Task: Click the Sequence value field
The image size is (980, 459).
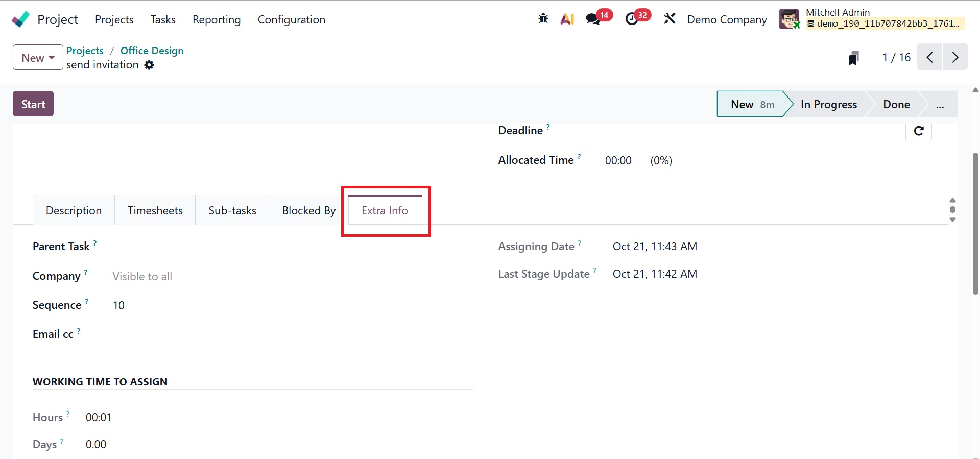Action: tap(119, 305)
